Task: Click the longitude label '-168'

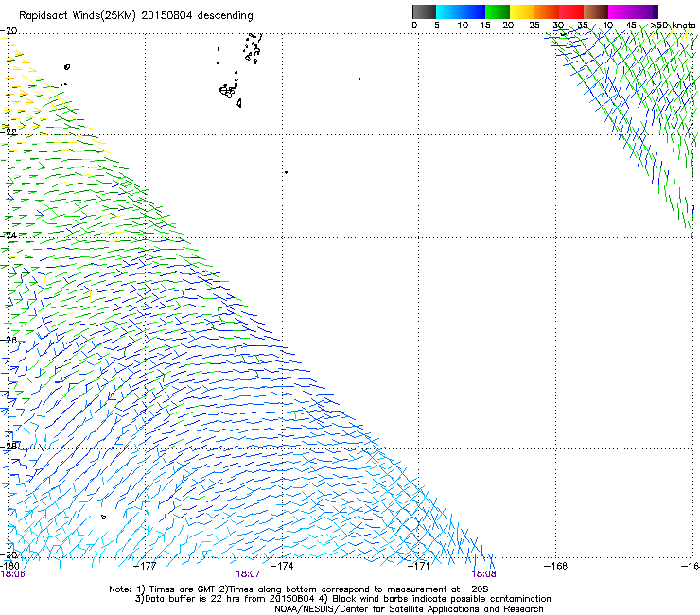Action: point(556,566)
